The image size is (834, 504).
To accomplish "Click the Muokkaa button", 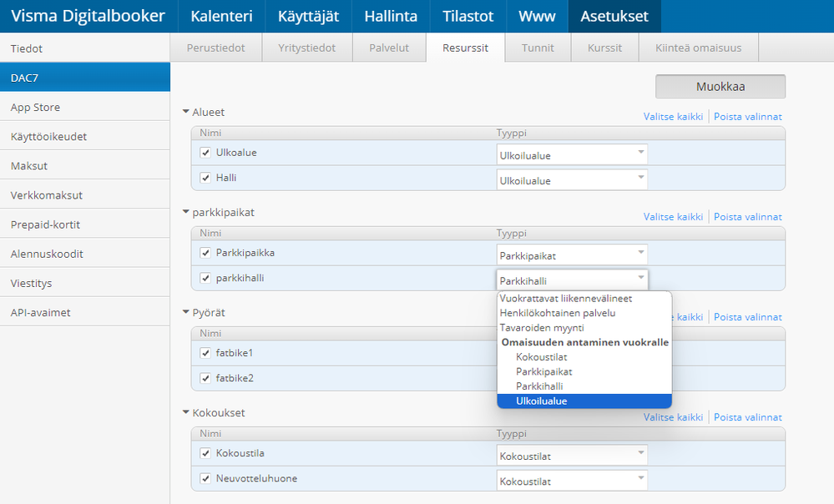I will (x=720, y=86).
